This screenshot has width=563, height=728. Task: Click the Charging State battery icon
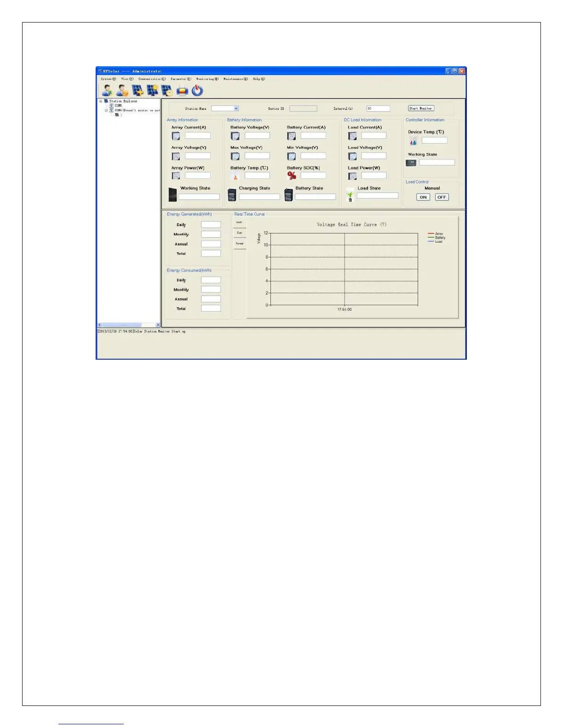(232, 195)
